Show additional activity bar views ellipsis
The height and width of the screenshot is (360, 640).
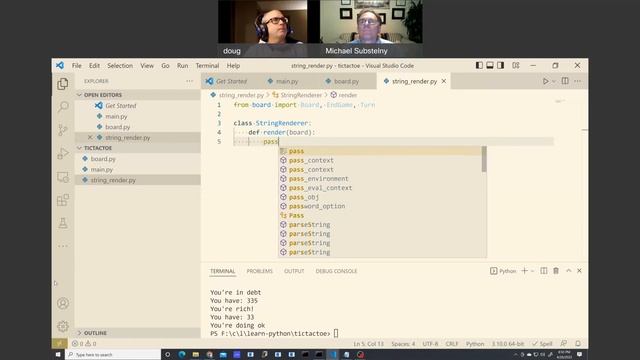63,246
